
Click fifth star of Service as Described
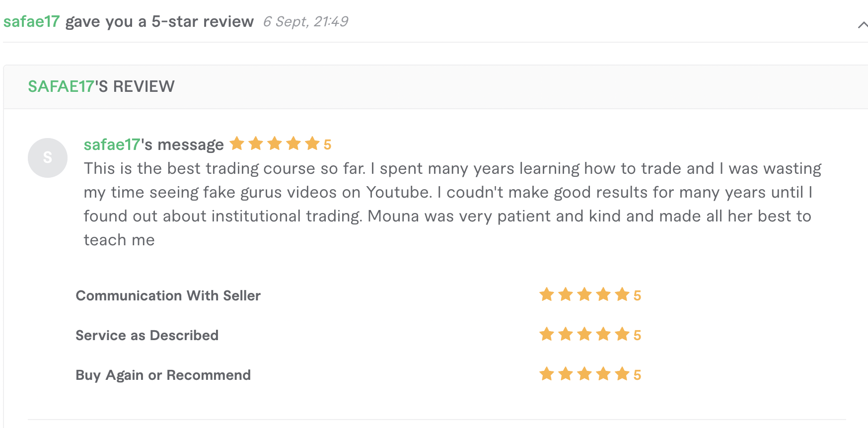coord(622,334)
